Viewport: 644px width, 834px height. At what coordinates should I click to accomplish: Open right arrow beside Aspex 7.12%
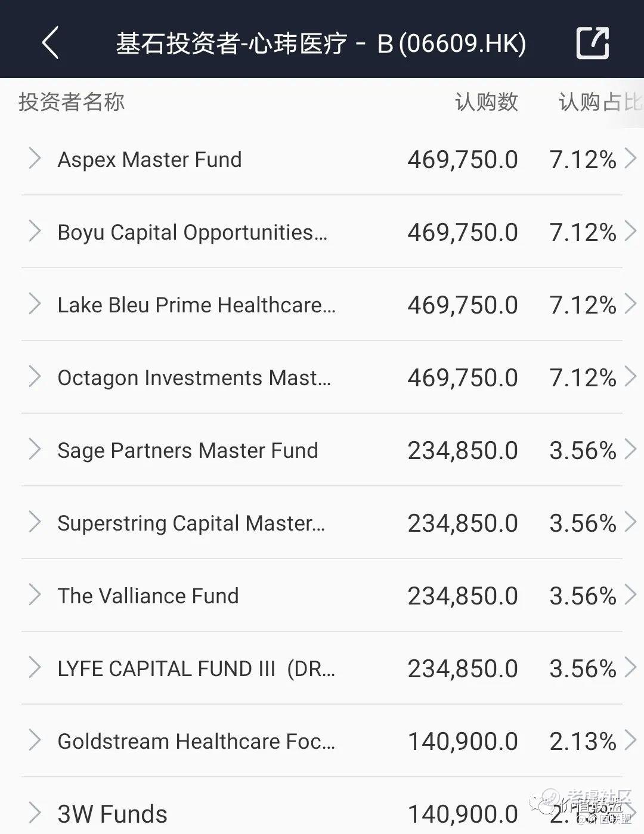630,159
